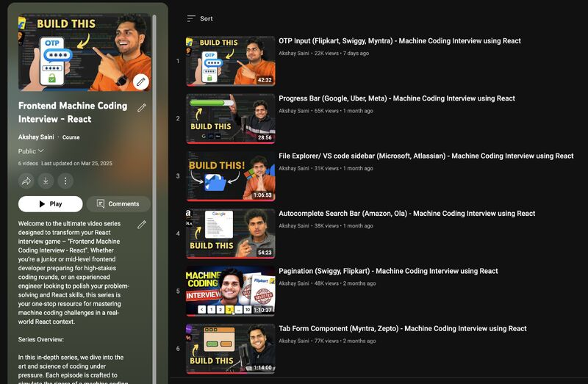The image size is (588, 384).
Task: Click the Sort icon above video list
Action: [x=191, y=18]
